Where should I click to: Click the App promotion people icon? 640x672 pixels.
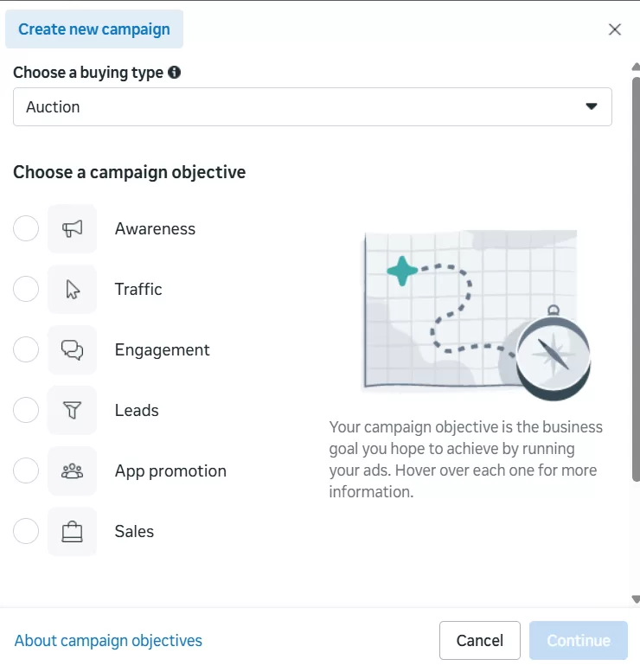click(73, 471)
